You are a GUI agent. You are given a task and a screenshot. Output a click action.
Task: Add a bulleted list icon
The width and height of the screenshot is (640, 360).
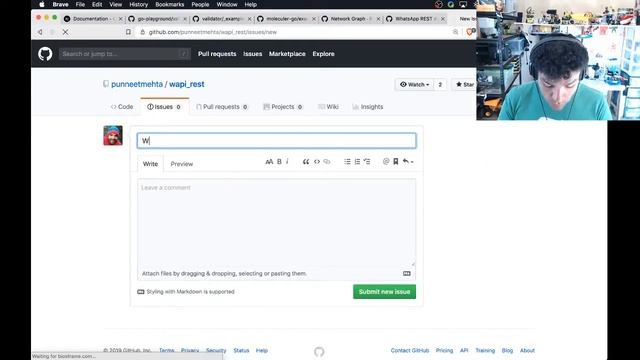pos(347,162)
